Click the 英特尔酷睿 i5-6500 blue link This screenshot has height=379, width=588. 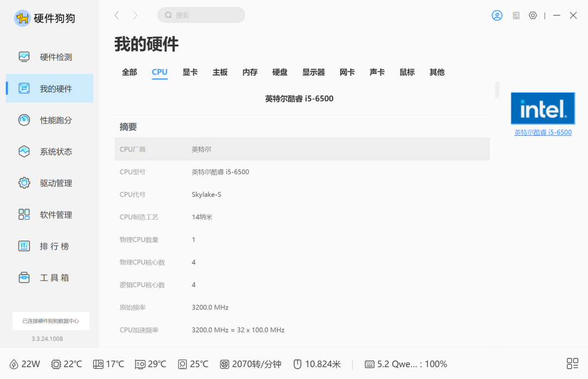[x=543, y=132]
